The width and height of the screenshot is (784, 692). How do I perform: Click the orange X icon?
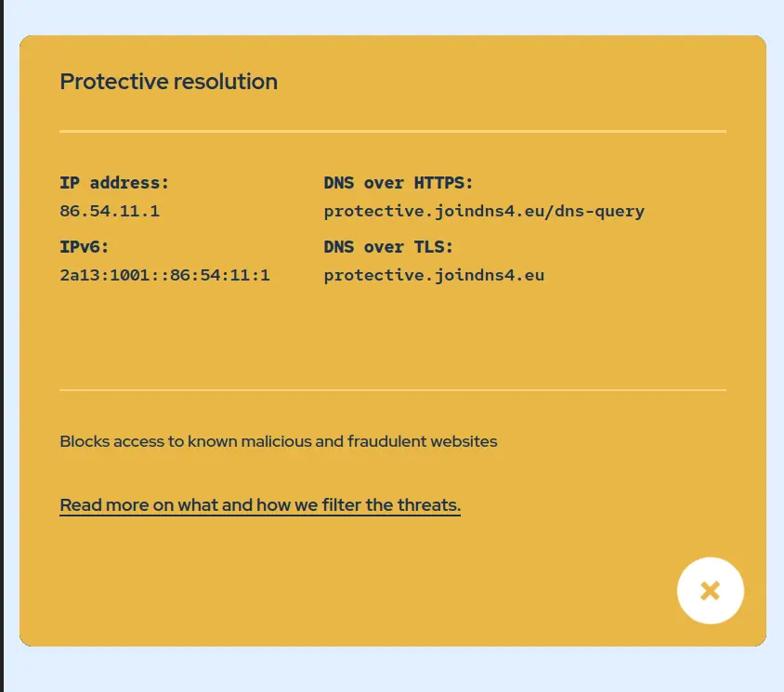point(710,591)
